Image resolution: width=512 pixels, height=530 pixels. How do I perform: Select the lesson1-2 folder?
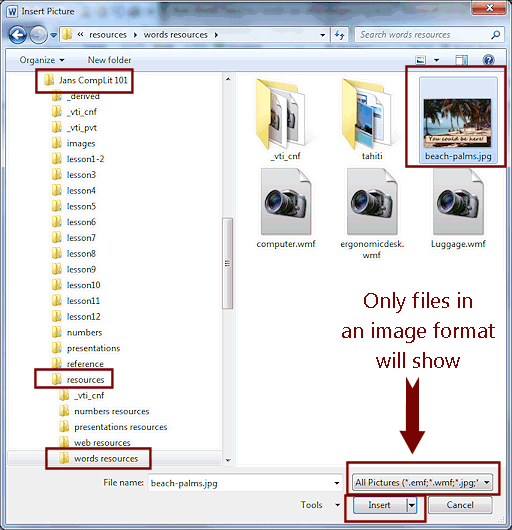(x=78, y=159)
